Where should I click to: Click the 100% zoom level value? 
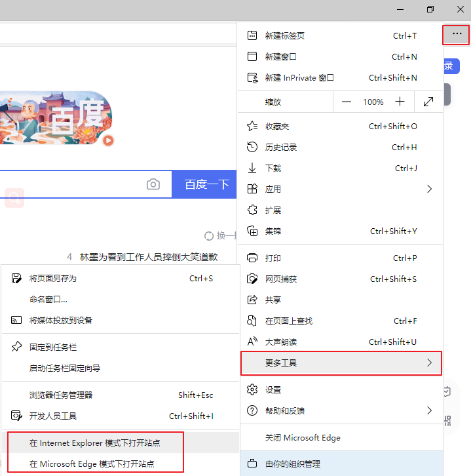[373, 102]
